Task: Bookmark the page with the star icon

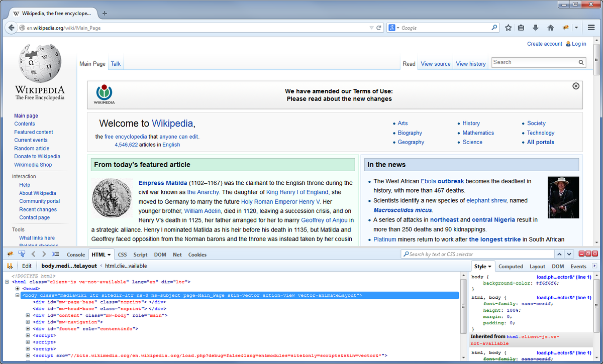Action: coord(508,28)
